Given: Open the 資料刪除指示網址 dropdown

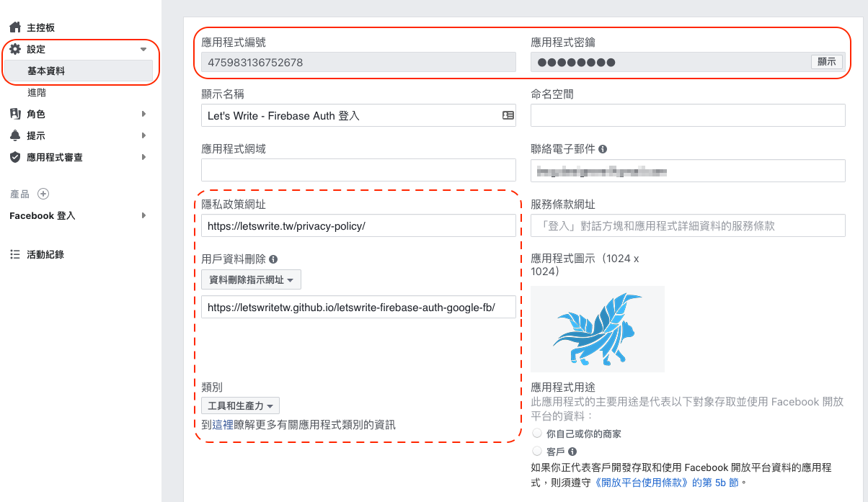Looking at the screenshot, I should click(251, 279).
